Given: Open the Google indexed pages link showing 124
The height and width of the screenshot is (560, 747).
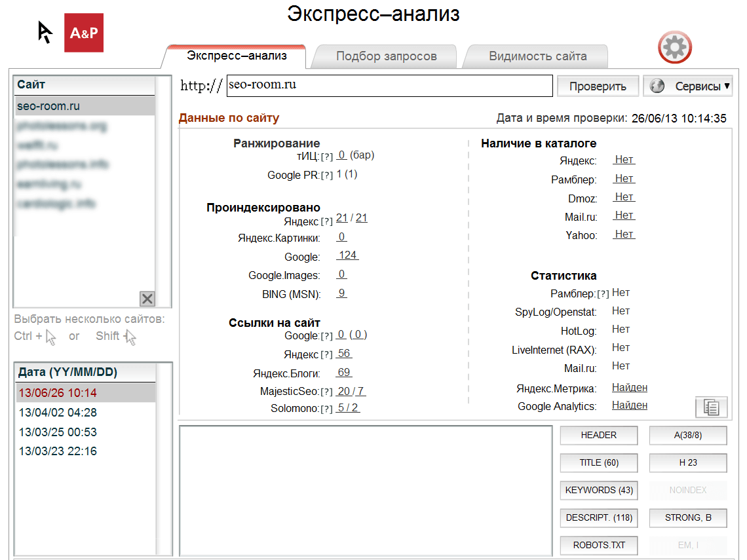Looking at the screenshot, I should (x=347, y=257).
